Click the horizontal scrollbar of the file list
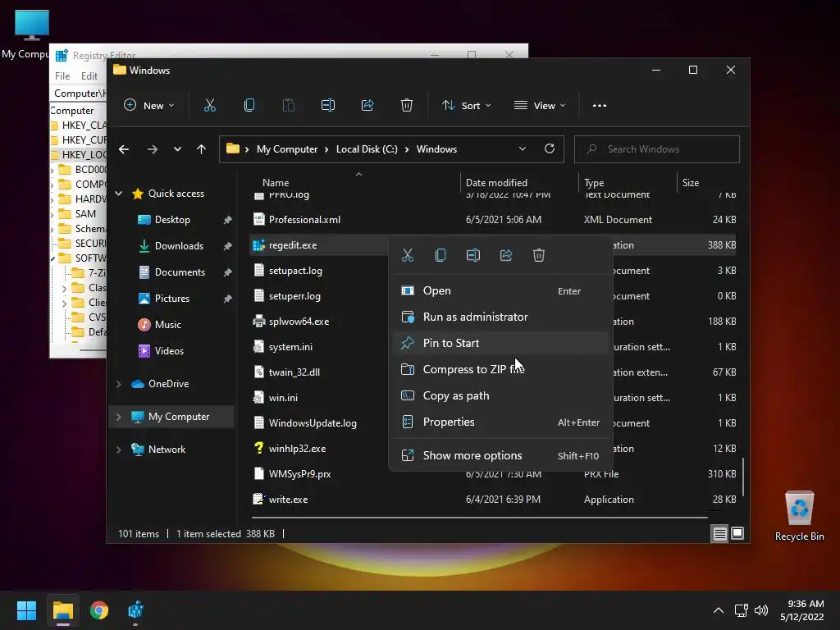 479,518
